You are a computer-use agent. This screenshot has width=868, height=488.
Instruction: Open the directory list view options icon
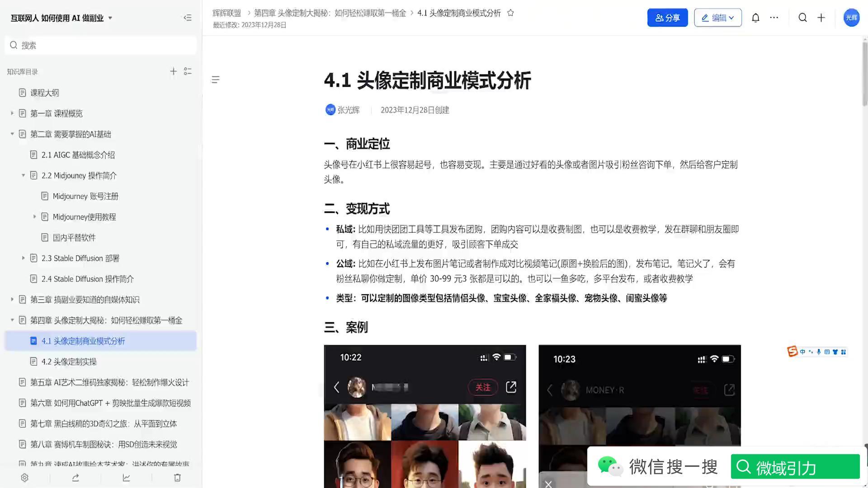tap(188, 71)
